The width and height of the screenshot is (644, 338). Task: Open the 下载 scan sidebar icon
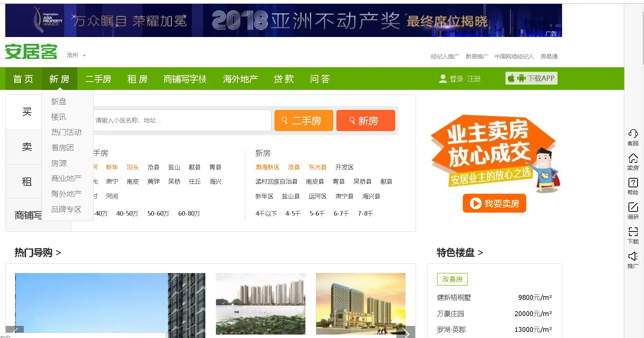point(633,236)
